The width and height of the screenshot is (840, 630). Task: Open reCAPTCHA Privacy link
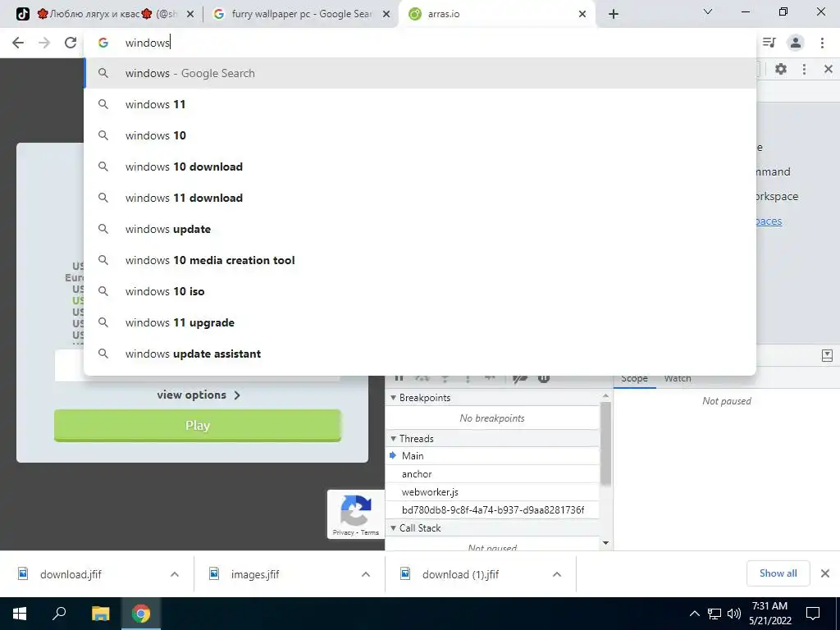click(343, 532)
